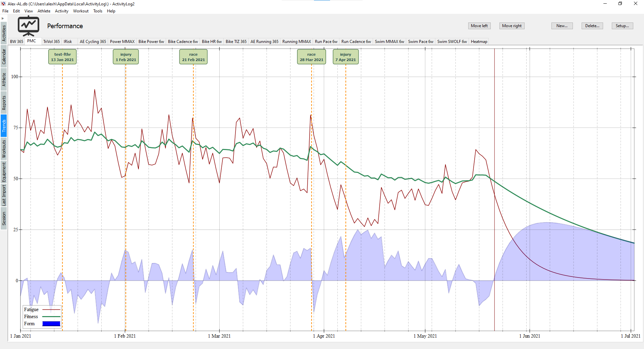The image size is (644, 349).
Task: Click the 1 Apr 2021 axis label
Action: click(x=324, y=336)
